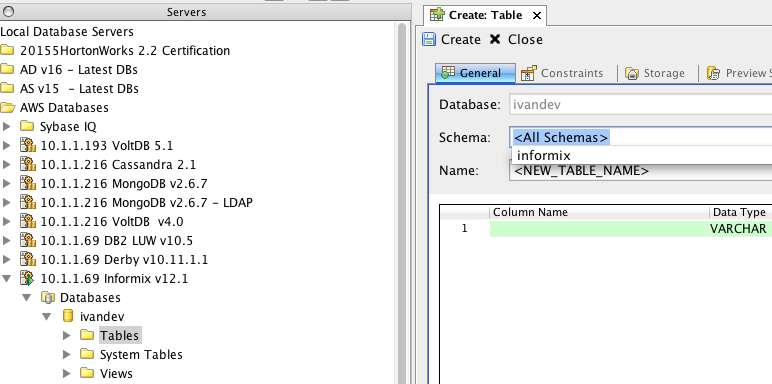Click the Database field showing ivandev
Image resolution: width=772 pixels, height=384 pixels.
(641, 104)
